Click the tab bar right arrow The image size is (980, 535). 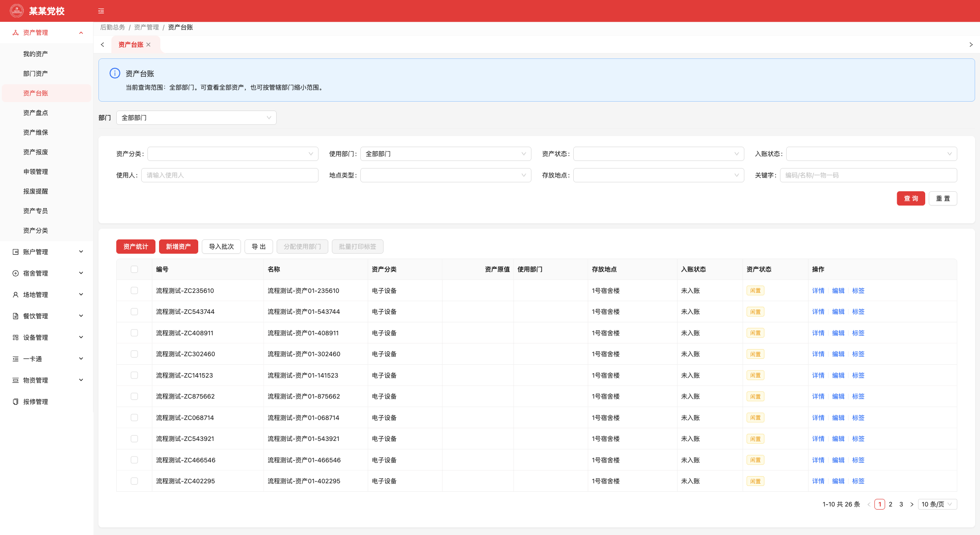[x=971, y=45]
